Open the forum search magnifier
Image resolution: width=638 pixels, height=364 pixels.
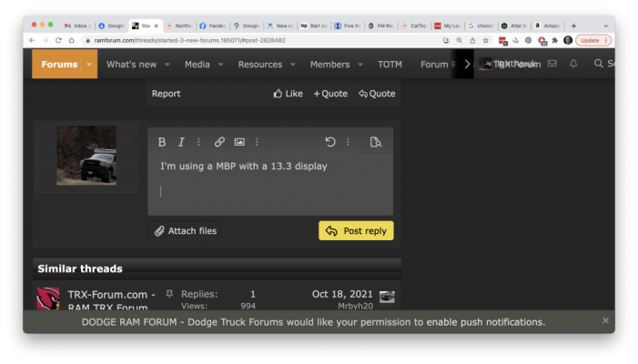pos(598,64)
